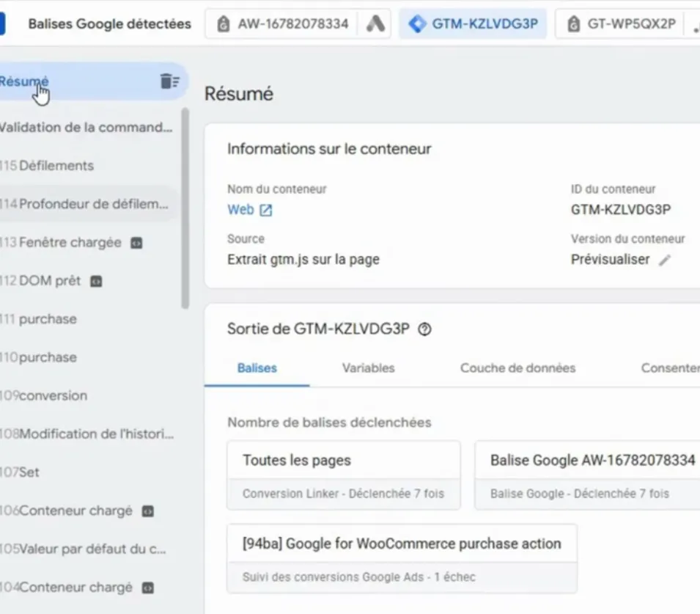Select the 111 purchase event
The width and height of the screenshot is (700, 614).
pos(44,319)
